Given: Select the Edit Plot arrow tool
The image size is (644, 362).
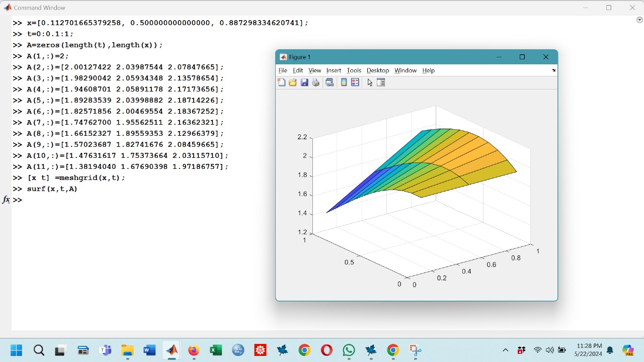Looking at the screenshot, I should click(370, 82).
